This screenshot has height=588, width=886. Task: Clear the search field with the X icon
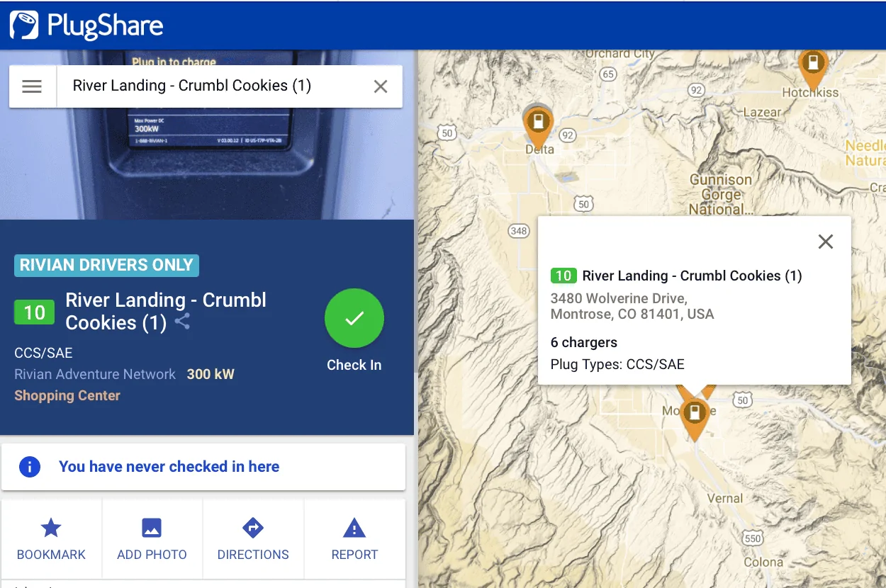coord(381,86)
